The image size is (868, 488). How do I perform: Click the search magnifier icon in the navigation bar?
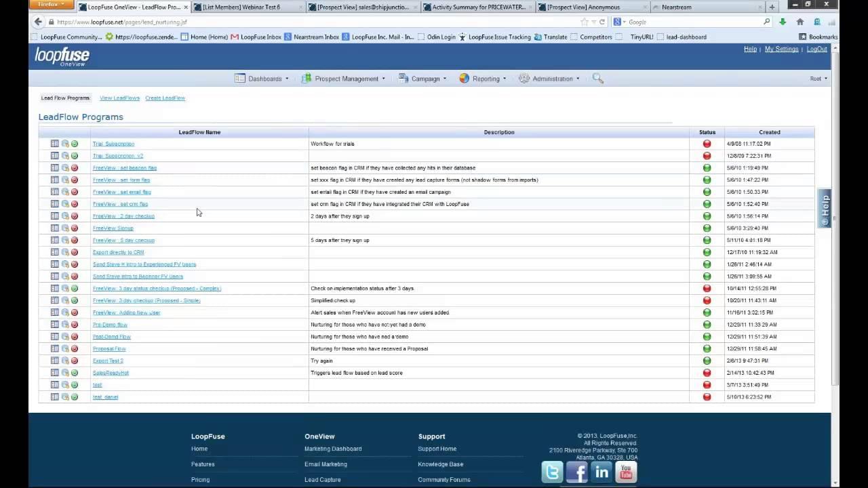pos(597,78)
